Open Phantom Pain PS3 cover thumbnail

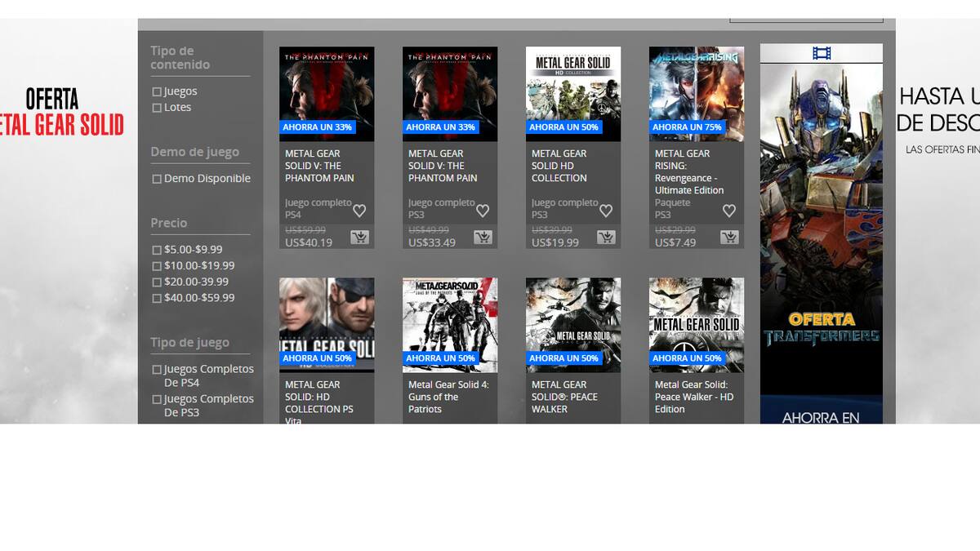(450, 94)
